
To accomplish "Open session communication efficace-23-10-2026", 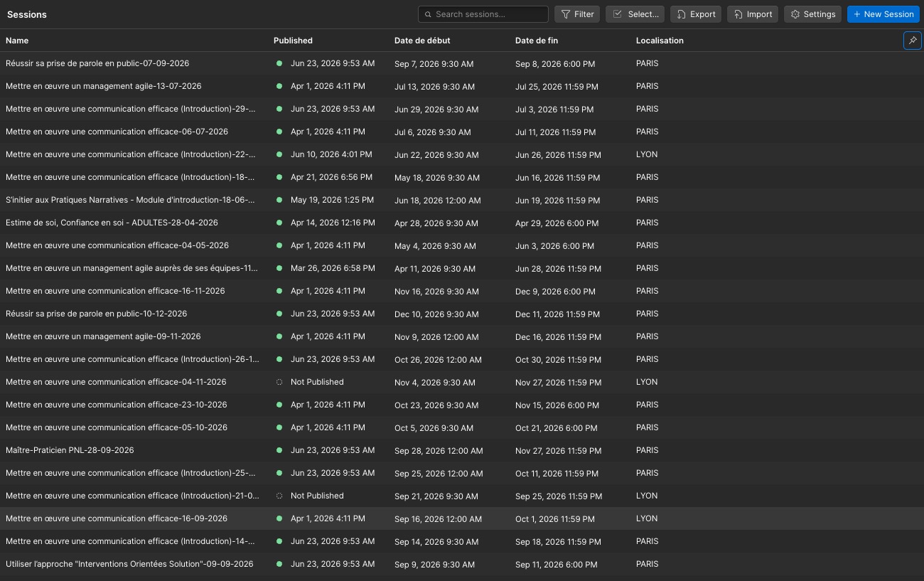I will (x=117, y=405).
